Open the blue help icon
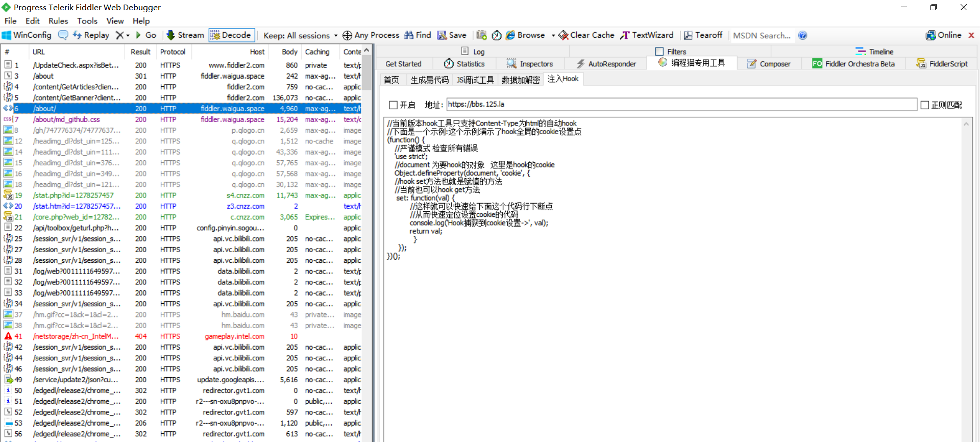This screenshot has height=442, width=980. [803, 35]
